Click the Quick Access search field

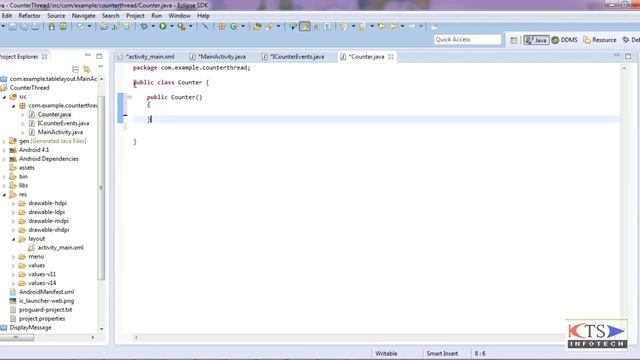pyautogui.click(x=467, y=40)
